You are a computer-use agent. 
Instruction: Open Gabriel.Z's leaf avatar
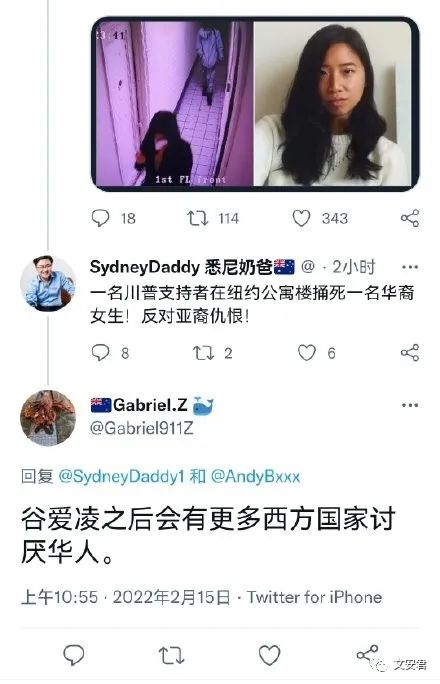(x=48, y=418)
